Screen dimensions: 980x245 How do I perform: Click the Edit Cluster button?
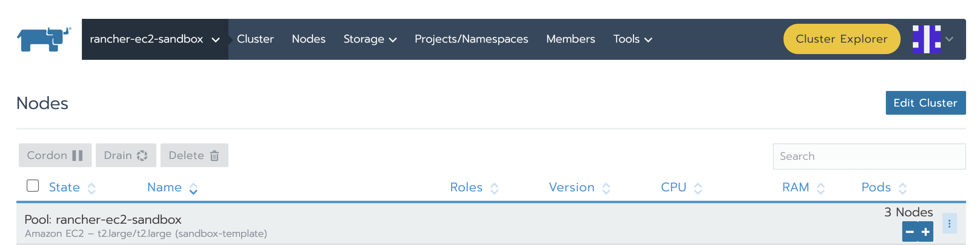925,103
